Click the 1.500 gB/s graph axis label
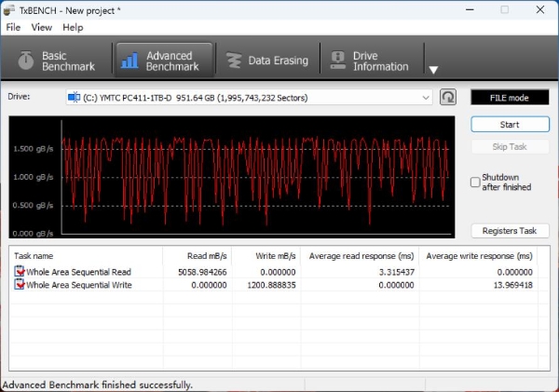 (34, 149)
